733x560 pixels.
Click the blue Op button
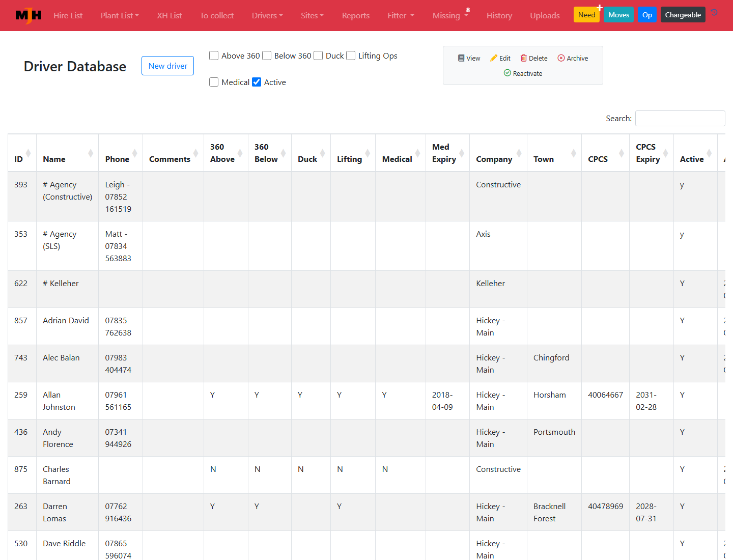[647, 15]
